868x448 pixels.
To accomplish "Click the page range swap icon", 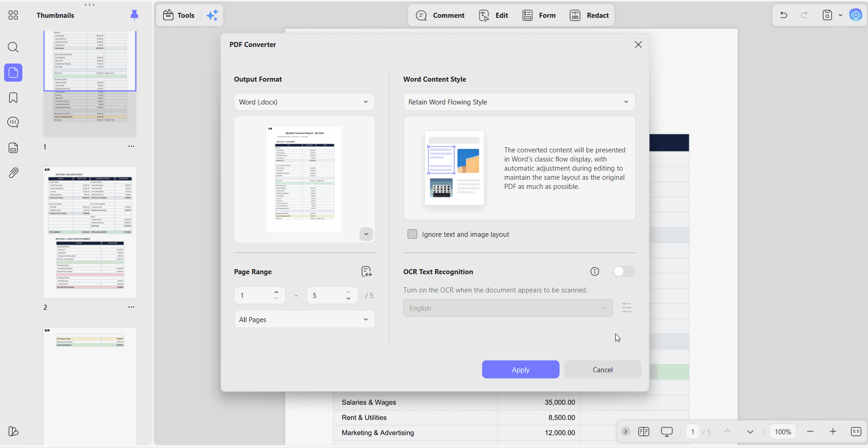I will 366,272.
